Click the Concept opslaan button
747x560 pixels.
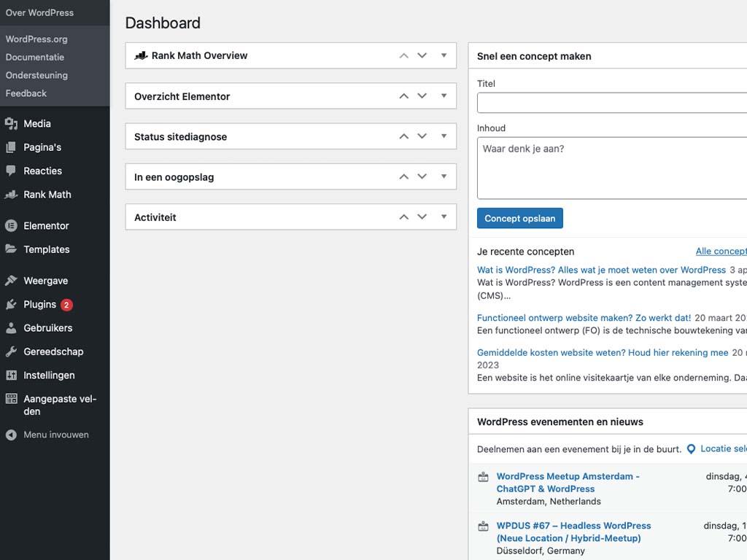click(519, 217)
